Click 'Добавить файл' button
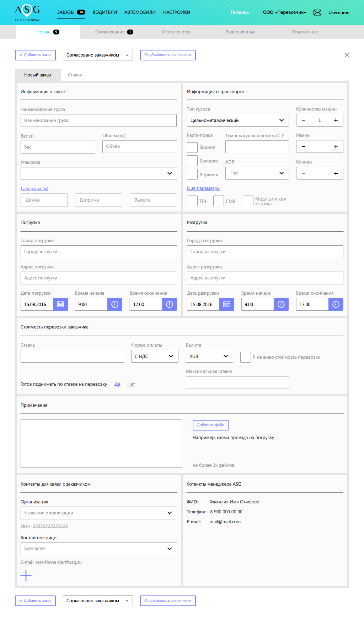This screenshot has height=620, width=364. coord(210,425)
